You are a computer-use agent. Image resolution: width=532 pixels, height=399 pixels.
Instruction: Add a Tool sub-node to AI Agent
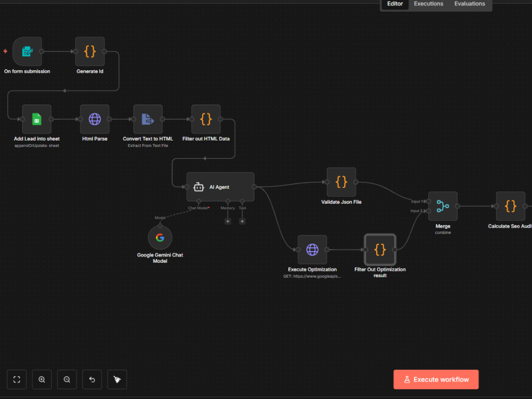242,221
